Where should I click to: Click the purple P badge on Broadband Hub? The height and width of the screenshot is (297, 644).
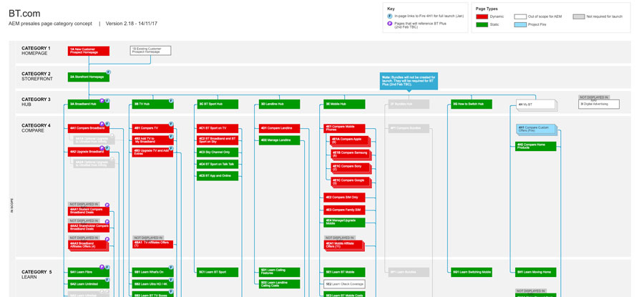coord(102,101)
